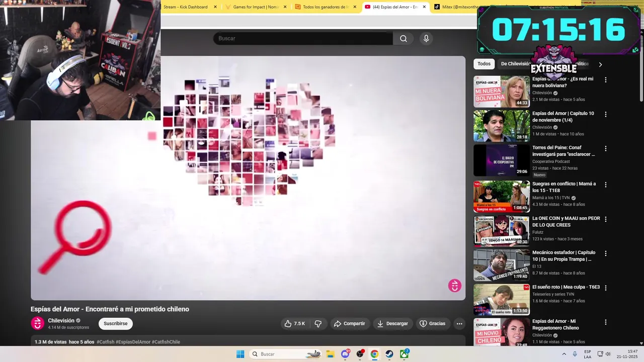Image resolution: width=644 pixels, height=362 pixels.
Task: Open options for 'Capítulo 10 de noviembre' video
Action: point(606,114)
